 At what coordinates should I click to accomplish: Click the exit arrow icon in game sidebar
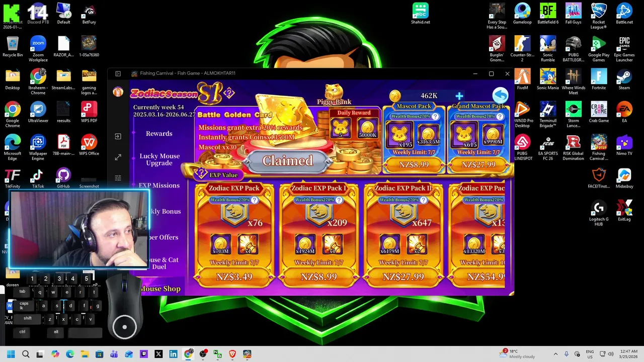point(118,136)
